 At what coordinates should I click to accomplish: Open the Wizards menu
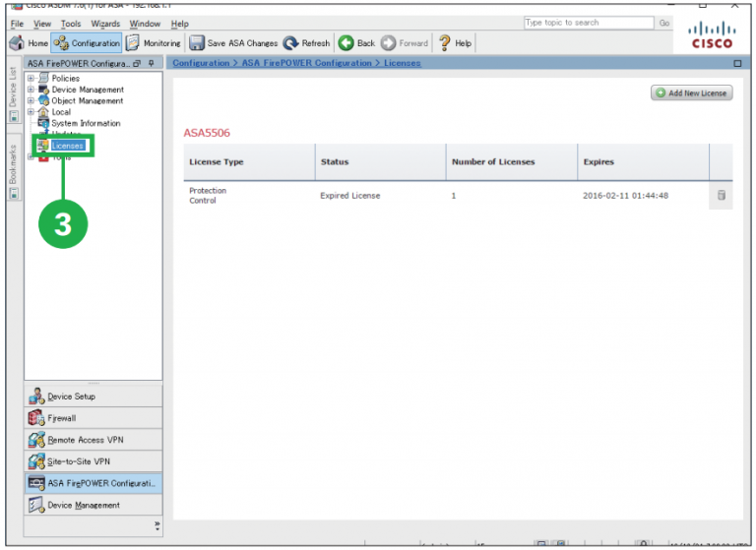click(x=105, y=24)
